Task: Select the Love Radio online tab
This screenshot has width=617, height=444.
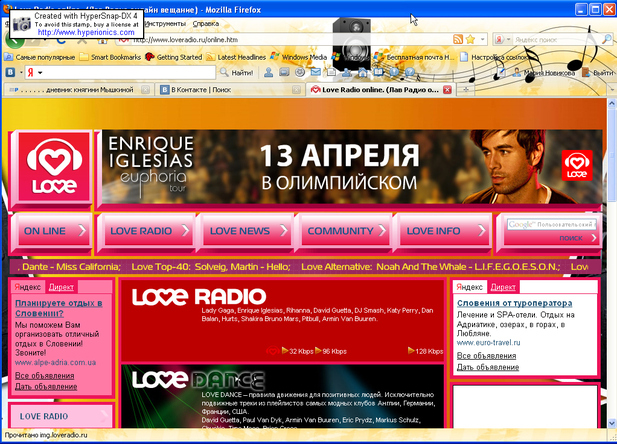Action: point(380,90)
